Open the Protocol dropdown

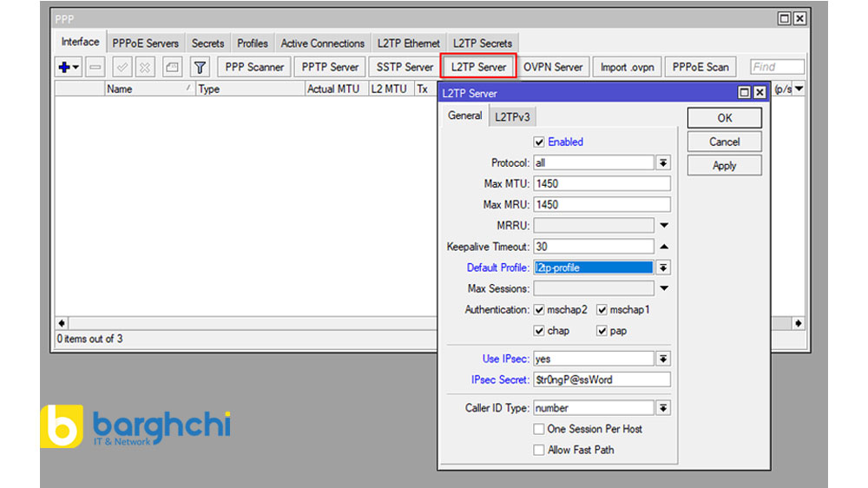coord(663,163)
